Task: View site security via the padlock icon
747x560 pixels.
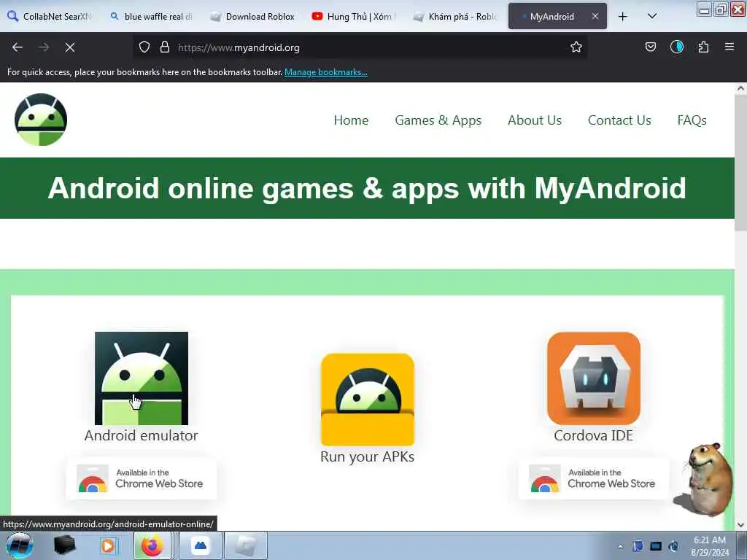Action: (x=165, y=47)
